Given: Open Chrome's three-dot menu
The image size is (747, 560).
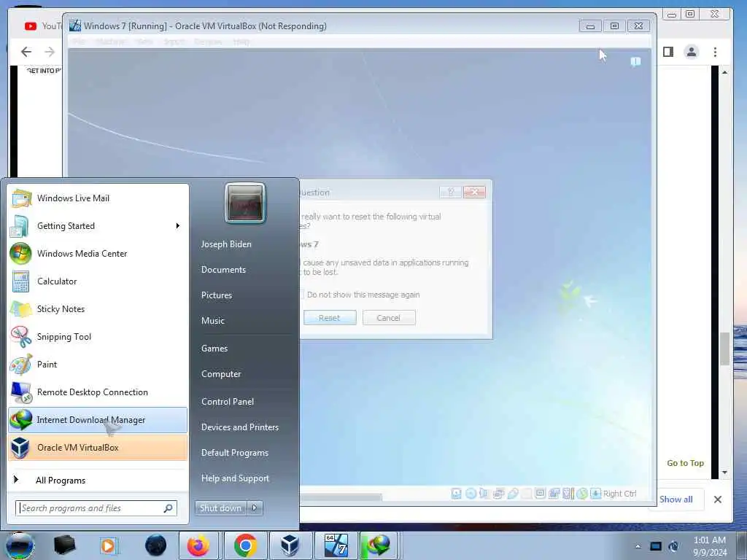Looking at the screenshot, I should (715, 52).
